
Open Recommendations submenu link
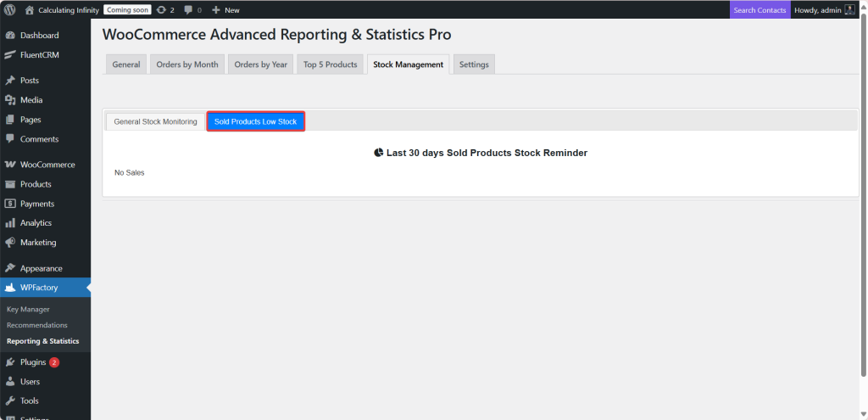tap(37, 325)
